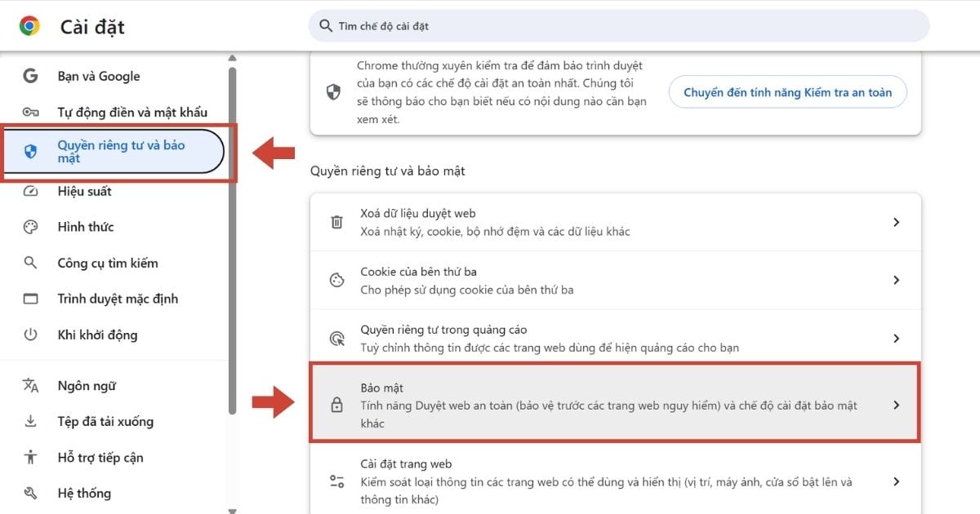This screenshot has height=514, width=980.
Task: Open the Ngôn ngữ settings section
Action: pyautogui.click(x=87, y=386)
